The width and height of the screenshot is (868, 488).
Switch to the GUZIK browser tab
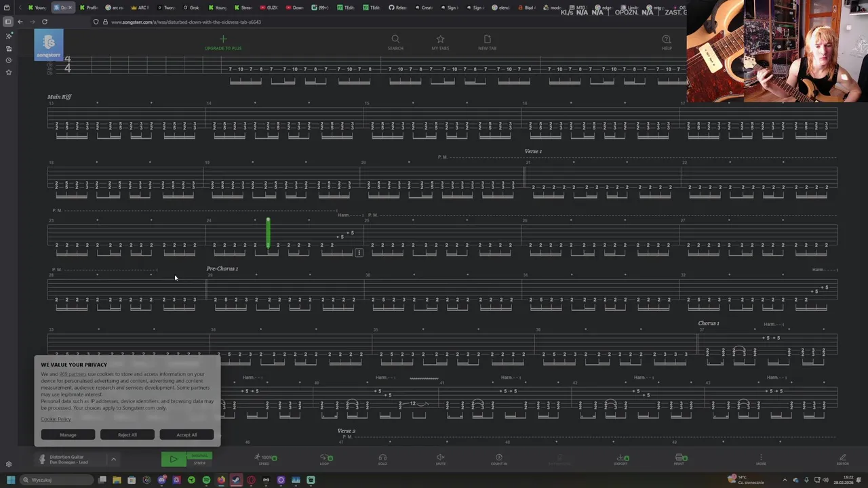pos(269,7)
